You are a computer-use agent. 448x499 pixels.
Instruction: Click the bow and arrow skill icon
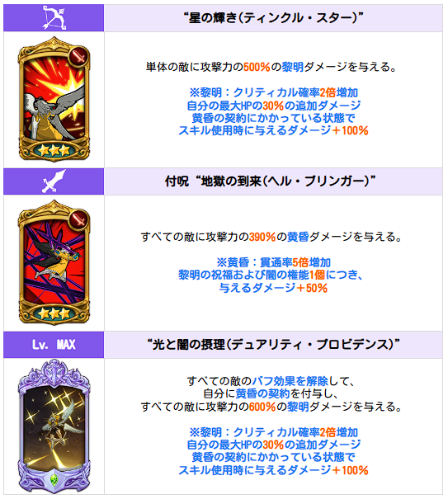(x=54, y=18)
